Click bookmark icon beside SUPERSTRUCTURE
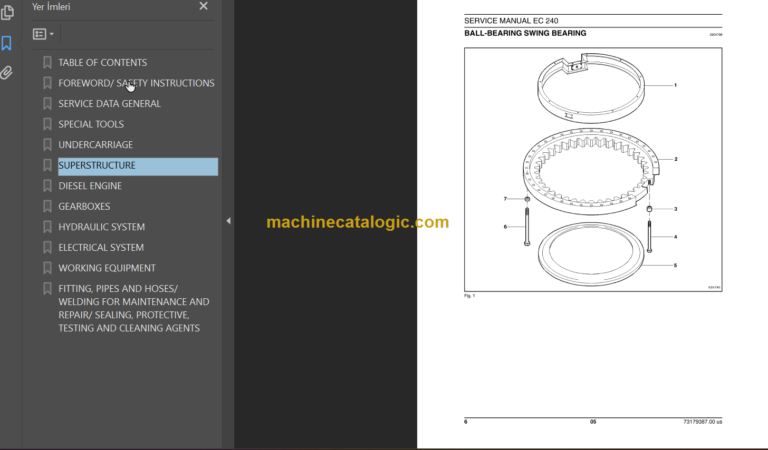Viewport: 768px width, 450px height. pyautogui.click(x=48, y=166)
